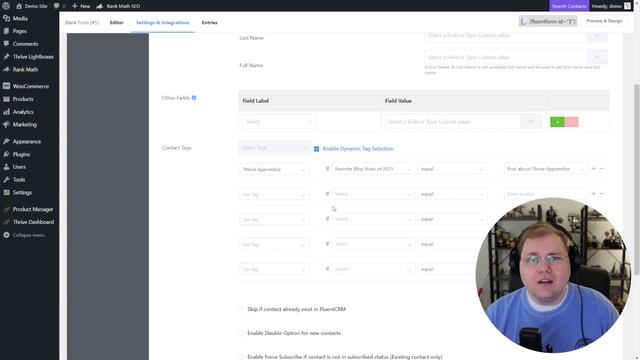Open Rank Math SEO admin bar menu

118,6
